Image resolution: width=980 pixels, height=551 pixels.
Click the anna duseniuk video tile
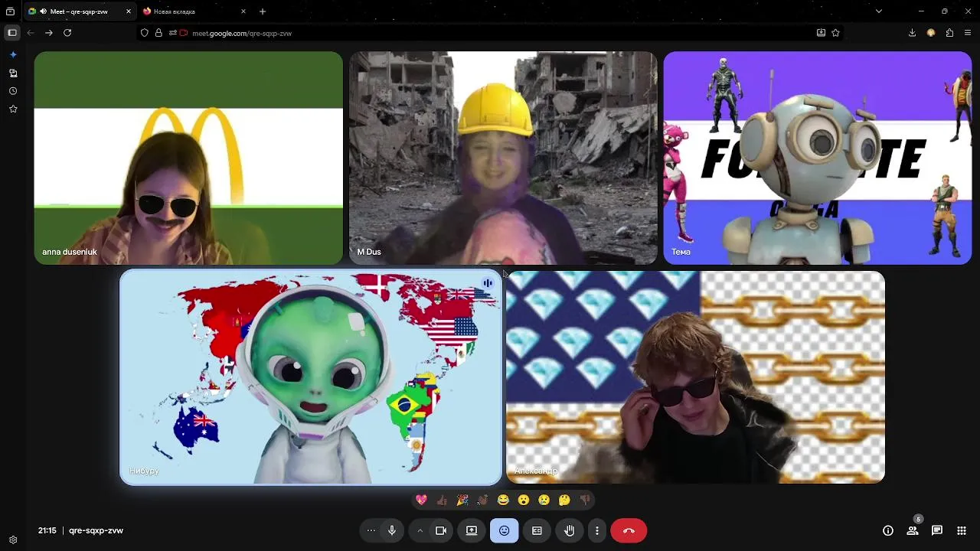pyautogui.click(x=188, y=158)
